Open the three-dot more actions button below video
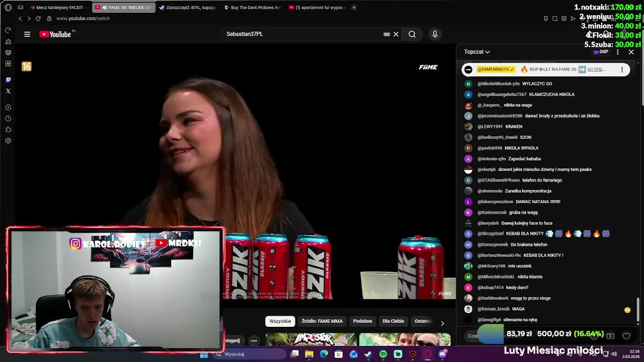The width and height of the screenshot is (644, 362). 254,341
